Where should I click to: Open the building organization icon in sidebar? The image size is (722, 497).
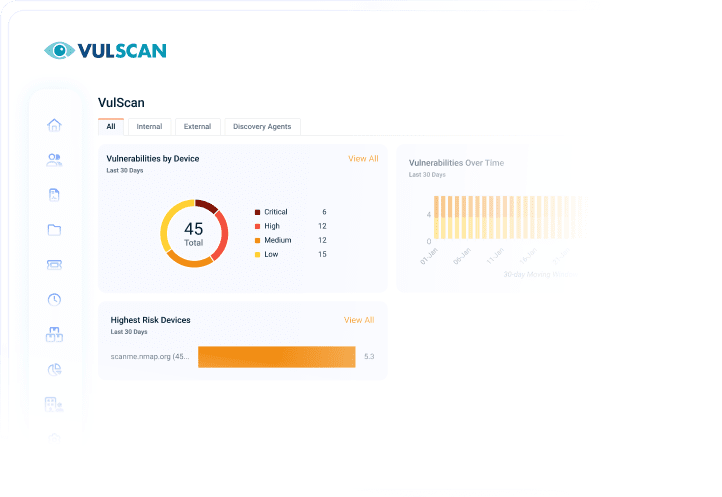point(54,404)
